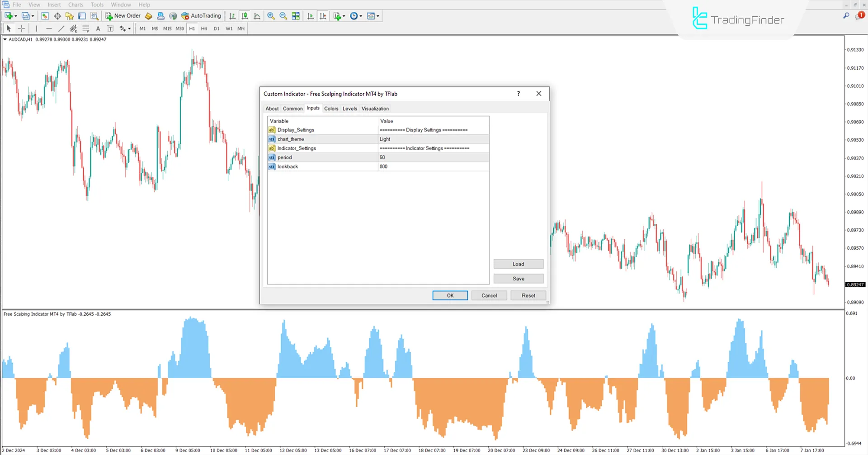868x455 pixels.
Task: Open the Navigator panel
Action: pyautogui.click(x=69, y=16)
